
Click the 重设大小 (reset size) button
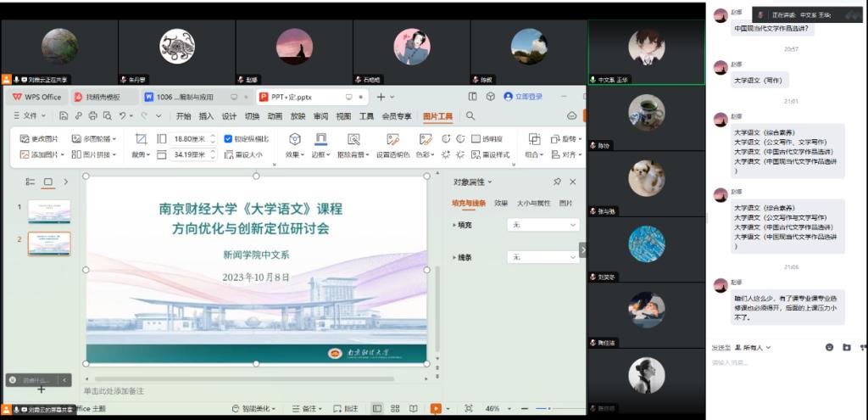pyautogui.click(x=243, y=154)
